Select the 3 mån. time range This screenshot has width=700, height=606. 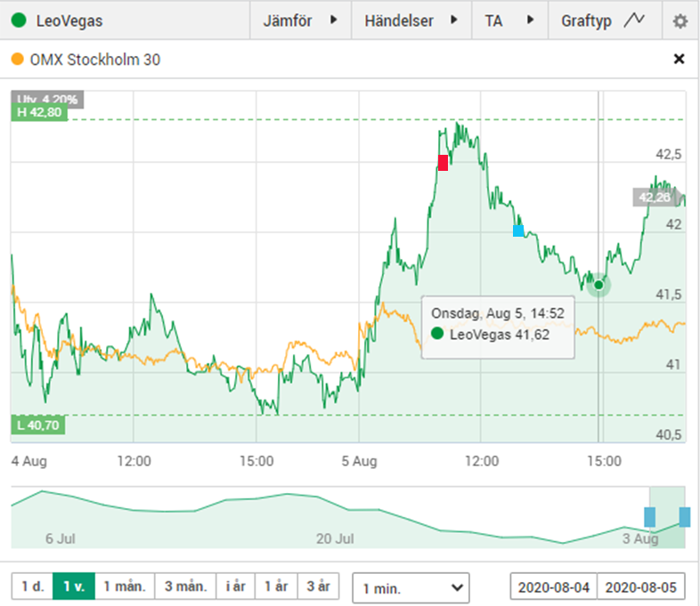point(185,586)
